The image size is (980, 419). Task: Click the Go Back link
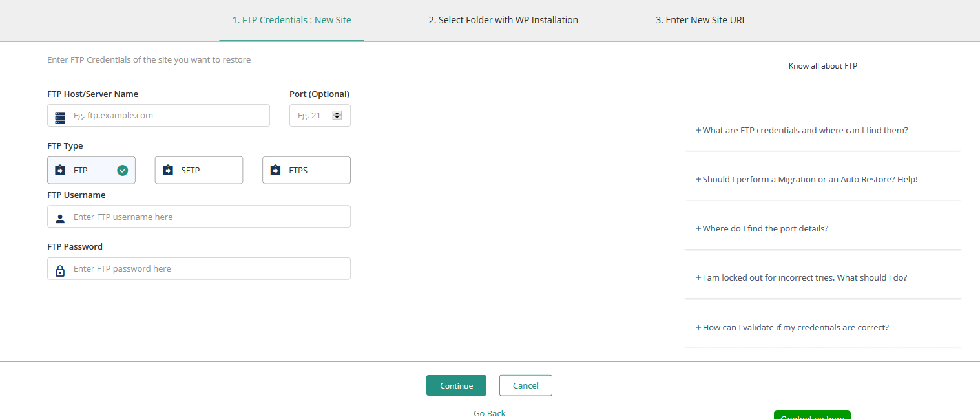pyautogui.click(x=489, y=413)
